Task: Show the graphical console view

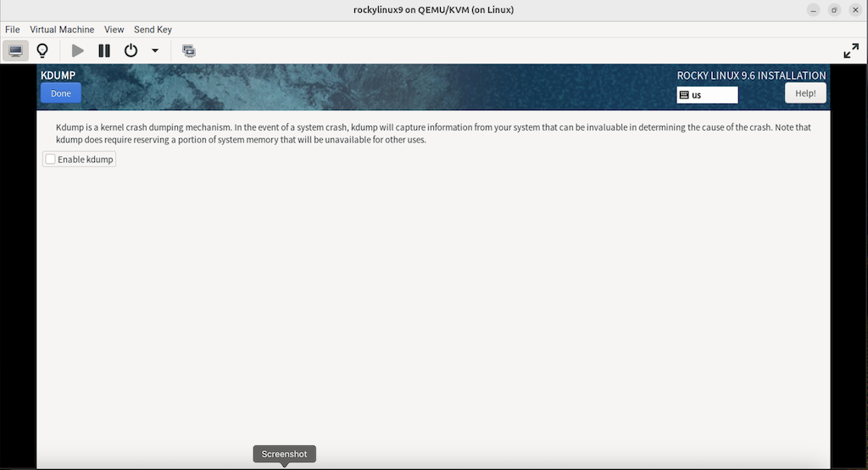Action: point(15,51)
